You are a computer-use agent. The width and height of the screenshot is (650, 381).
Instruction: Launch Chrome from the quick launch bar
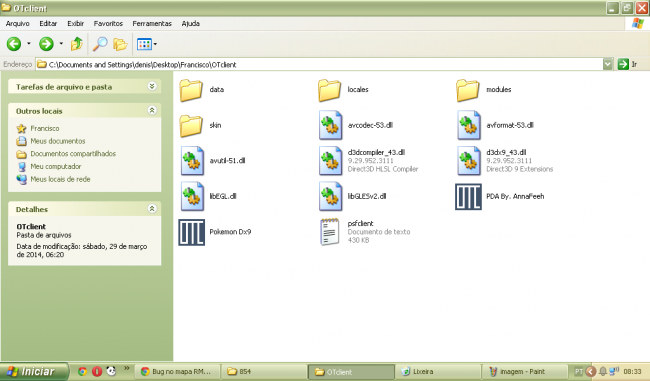point(82,371)
